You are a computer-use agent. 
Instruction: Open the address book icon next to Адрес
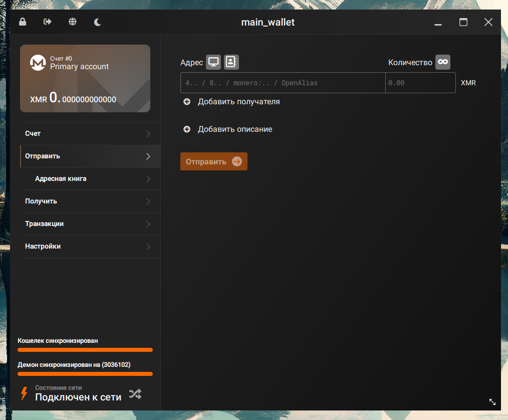point(231,62)
